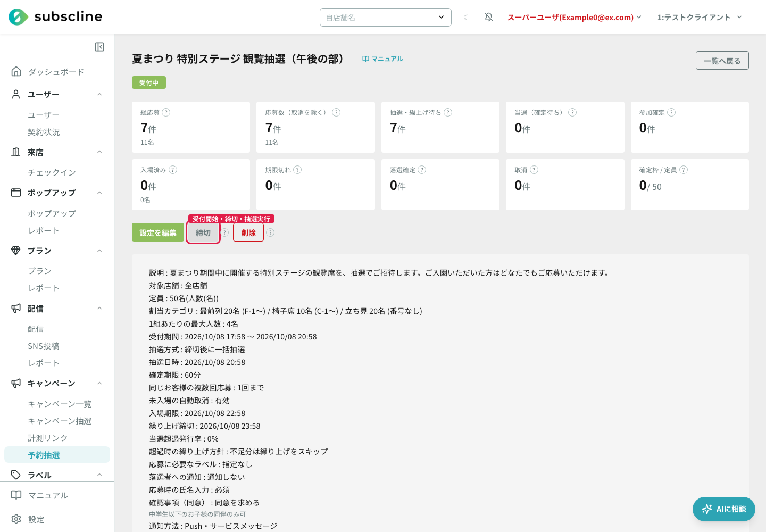
Task: Open the マニュアル book link beside title
Action: [x=382, y=59]
